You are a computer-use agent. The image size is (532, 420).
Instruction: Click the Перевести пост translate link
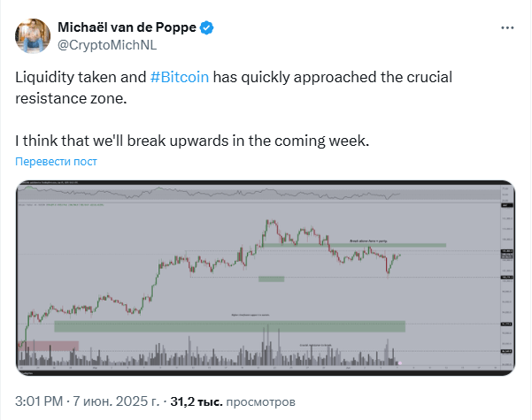click(x=56, y=161)
